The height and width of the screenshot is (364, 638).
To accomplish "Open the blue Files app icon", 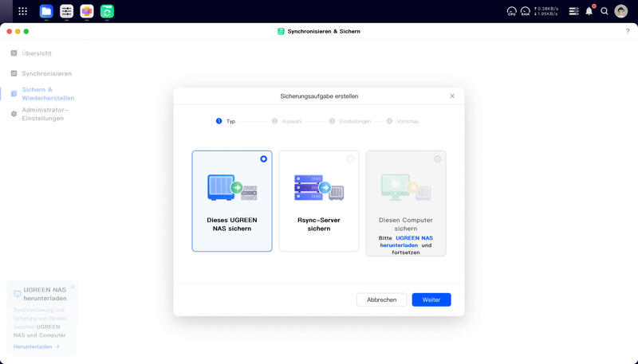I will point(46,11).
